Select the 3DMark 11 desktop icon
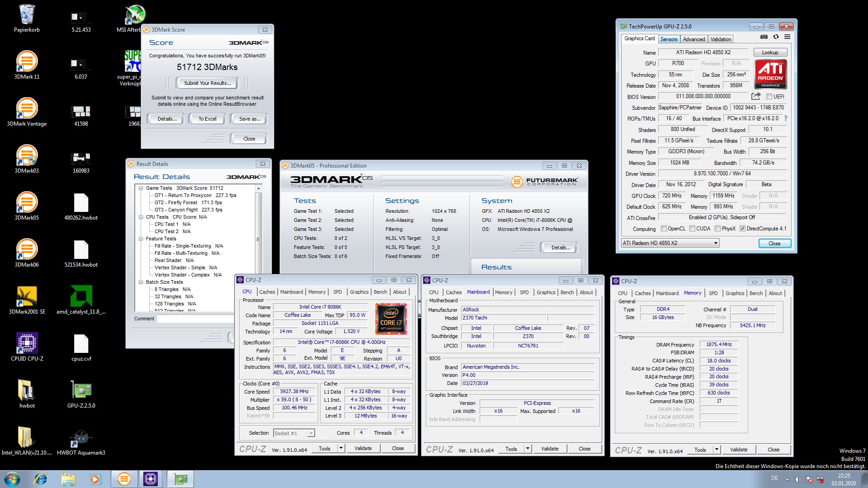This screenshot has height=488, width=868. click(27, 66)
